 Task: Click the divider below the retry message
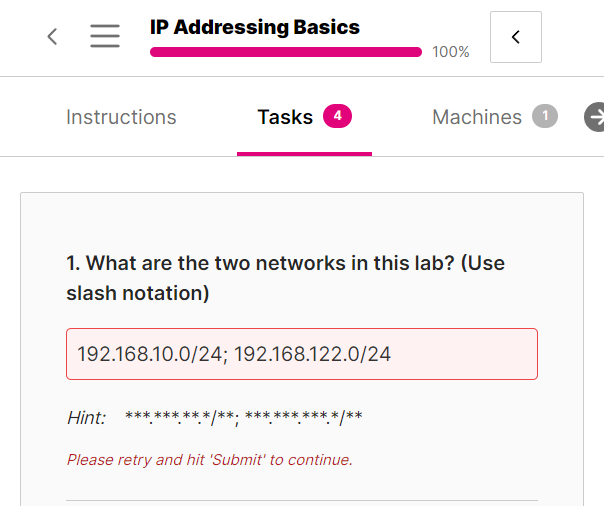[x=301, y=500]
